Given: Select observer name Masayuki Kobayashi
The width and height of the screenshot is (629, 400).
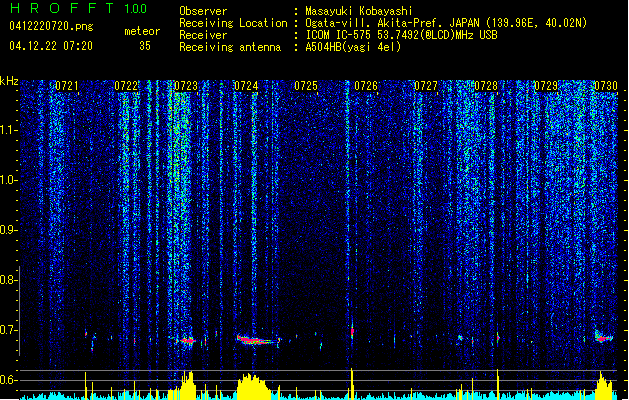Looking at the screenshot, I should (359, 11).
